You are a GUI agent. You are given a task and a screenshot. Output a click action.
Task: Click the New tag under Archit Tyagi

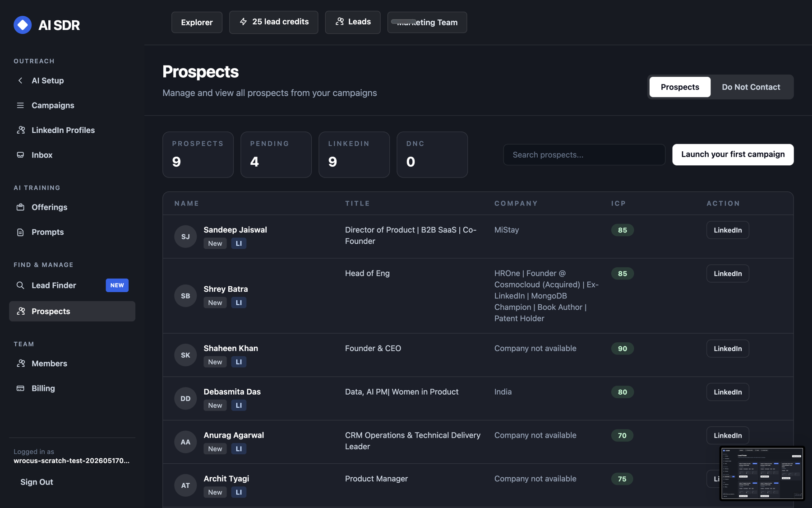pyautogui.click(x=215, y=492)
